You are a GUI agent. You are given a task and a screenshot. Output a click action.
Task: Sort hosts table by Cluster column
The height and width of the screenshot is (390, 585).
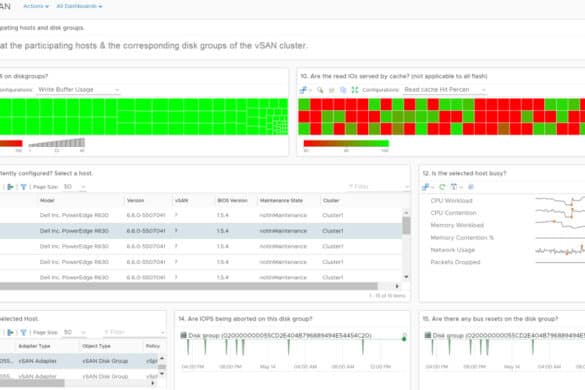tap(331, 201)
